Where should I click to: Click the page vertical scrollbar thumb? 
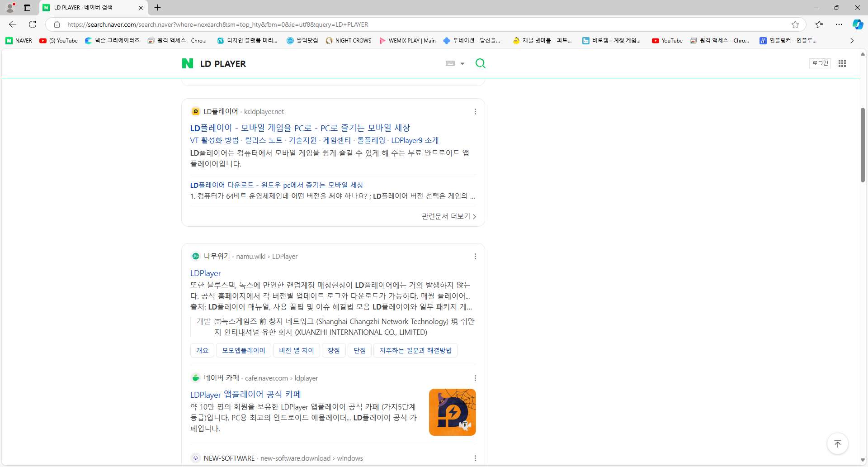coord(863,145)
